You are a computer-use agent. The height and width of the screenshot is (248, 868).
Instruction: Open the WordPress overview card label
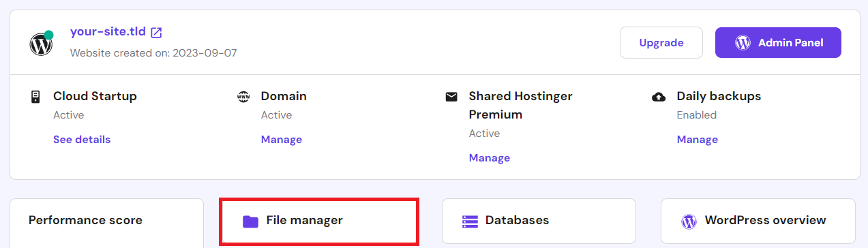[766, 220]
